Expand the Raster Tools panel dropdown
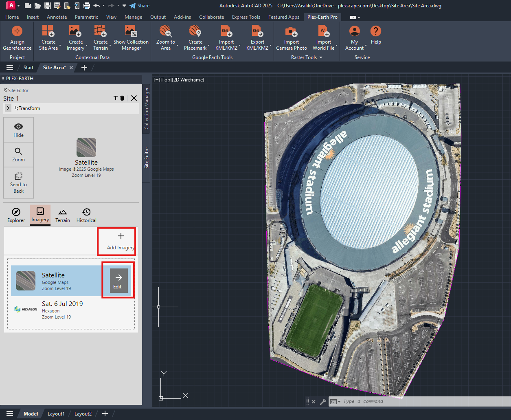Image resolution: width=511 pixels, height=420 pixels. 321,57
